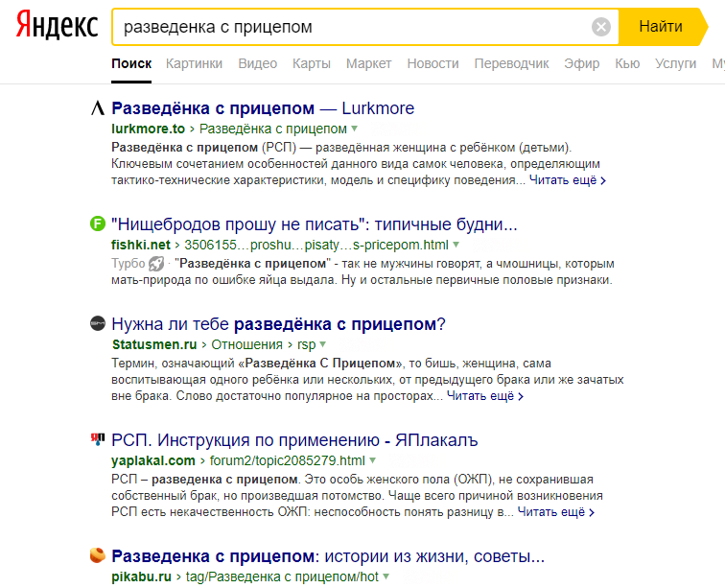Open the "Нищебродов прошу не писать" result

click(x=315, y=224)
